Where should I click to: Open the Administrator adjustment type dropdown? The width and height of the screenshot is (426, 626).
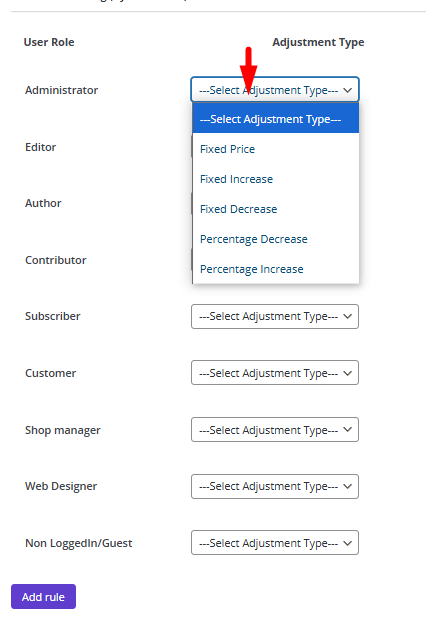coord(275,89)
